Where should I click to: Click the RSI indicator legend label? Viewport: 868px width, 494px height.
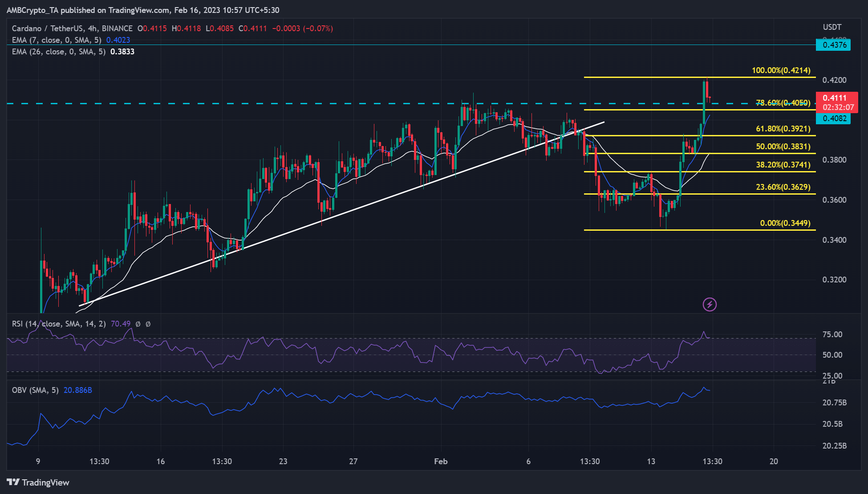tap(59, 324)
